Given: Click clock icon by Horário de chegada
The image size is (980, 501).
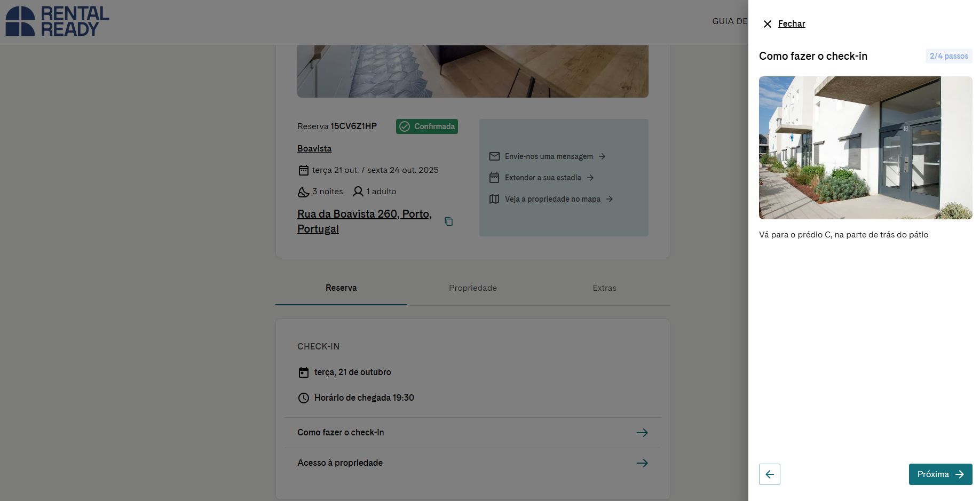Looking at the screenshot, I should click(304, 398).
